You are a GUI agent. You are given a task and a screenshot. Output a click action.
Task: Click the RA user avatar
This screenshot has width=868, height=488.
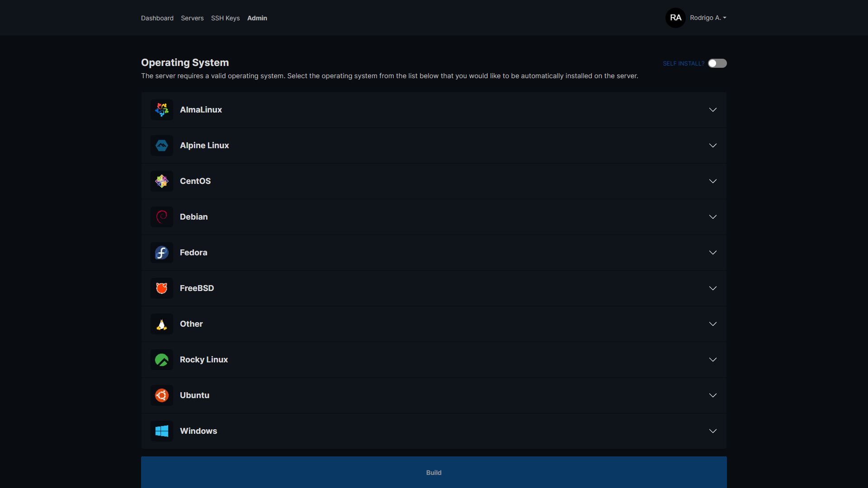675,18
